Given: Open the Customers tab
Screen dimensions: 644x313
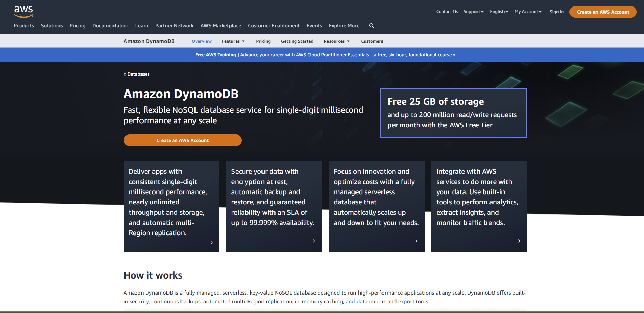Looking at the screenshot, I should coord(372,41).
